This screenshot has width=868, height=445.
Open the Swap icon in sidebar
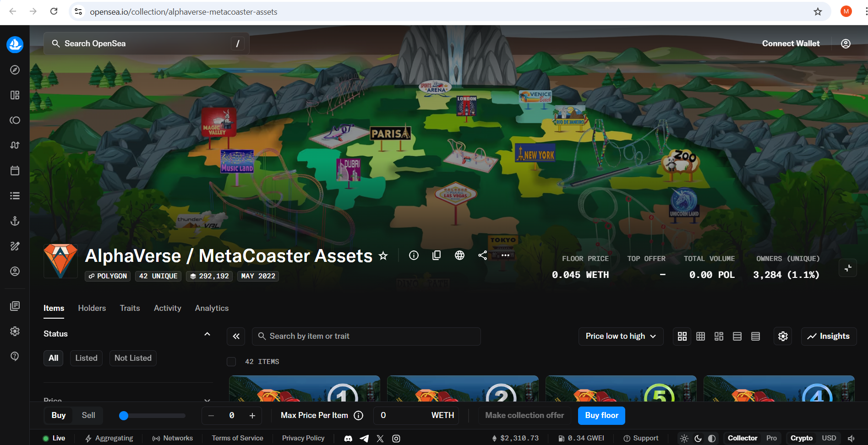point(15,145)
